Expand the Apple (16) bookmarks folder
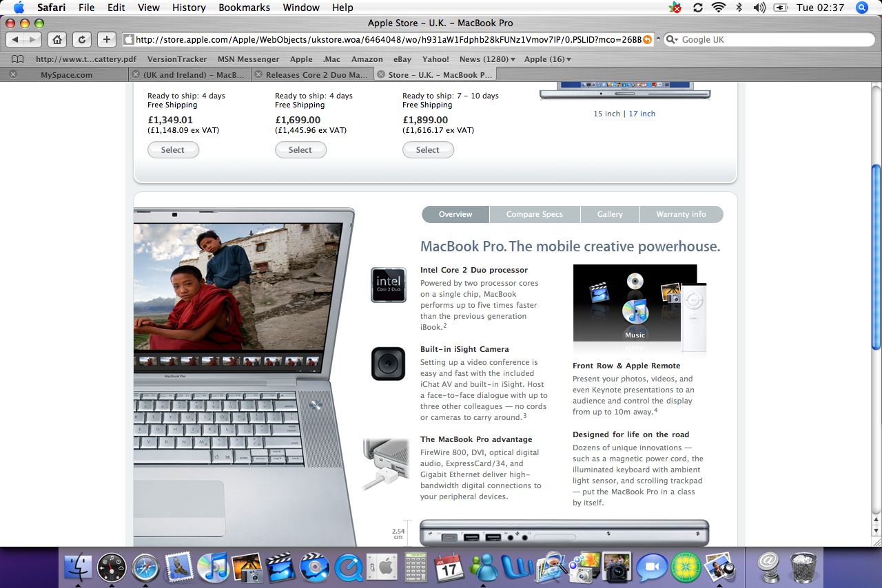The width and height of the screenshot is (882, 588). point(548,59)
